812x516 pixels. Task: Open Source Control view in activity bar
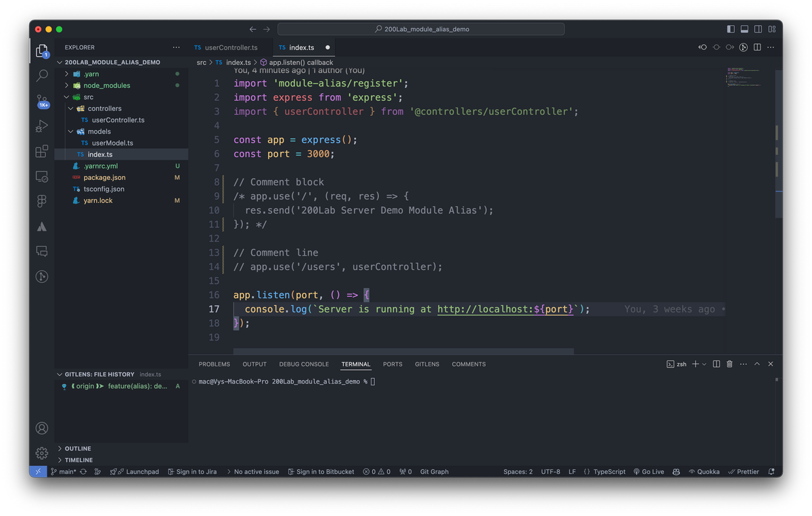(42, 101)
